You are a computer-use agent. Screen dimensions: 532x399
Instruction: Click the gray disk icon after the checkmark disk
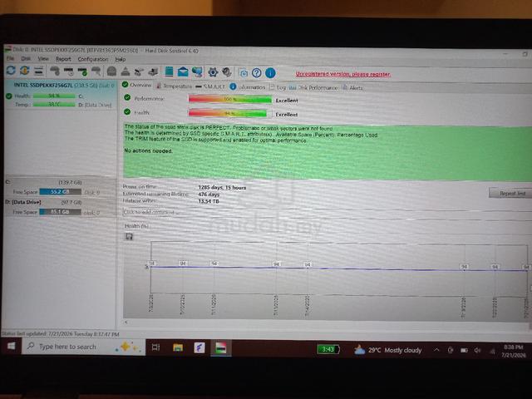click(x=96, y=71)
